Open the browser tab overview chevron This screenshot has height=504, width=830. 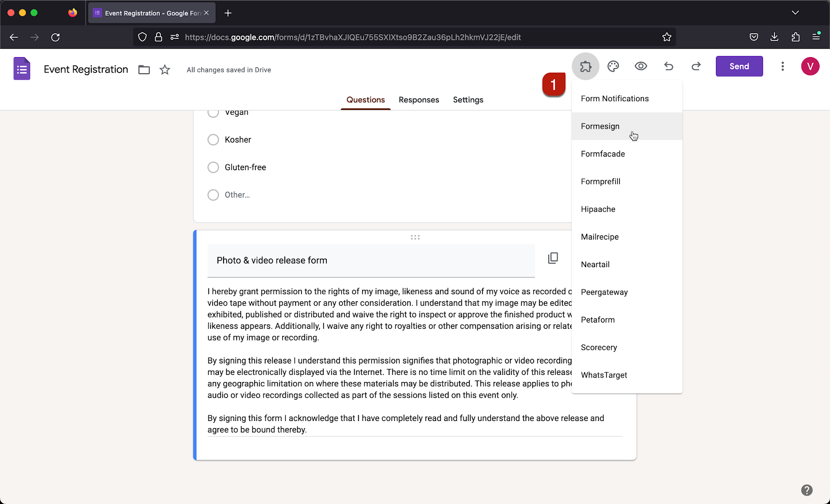(x=795, y=12)
